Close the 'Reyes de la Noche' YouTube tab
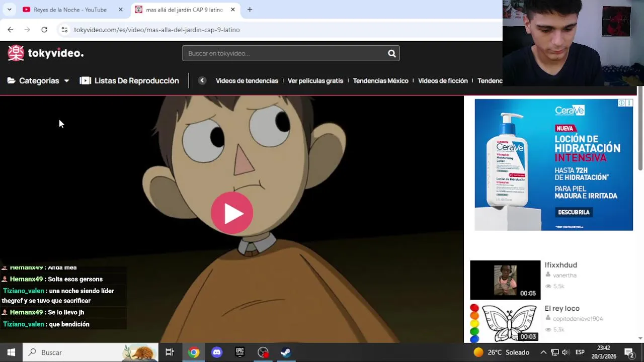The width and height of the screenshot is (644, 362). pos(120,10)
